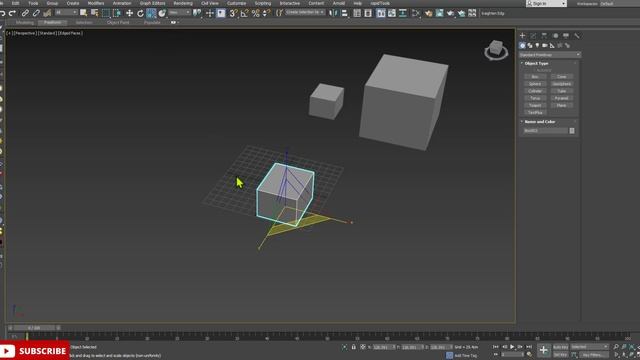This screenshot has width=640, height=360.
Task: Click the Render Production teapot icon
Action: point(451,13)
